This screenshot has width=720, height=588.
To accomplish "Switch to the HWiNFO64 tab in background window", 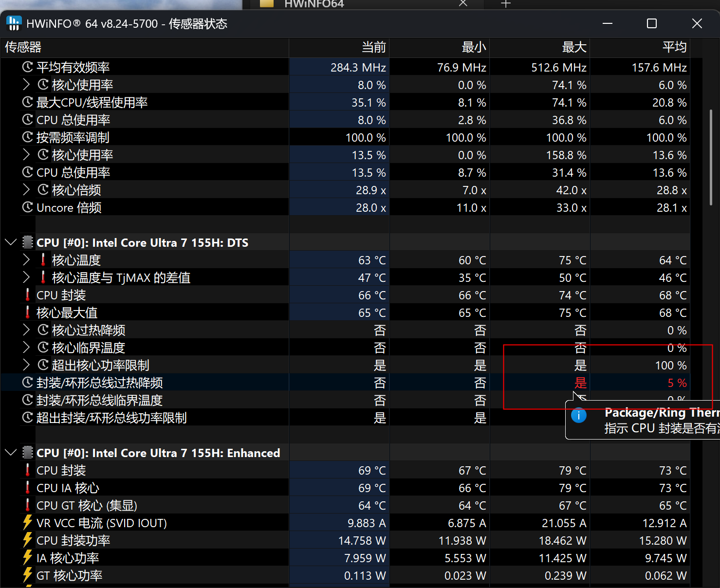I will tap(314, 4).
